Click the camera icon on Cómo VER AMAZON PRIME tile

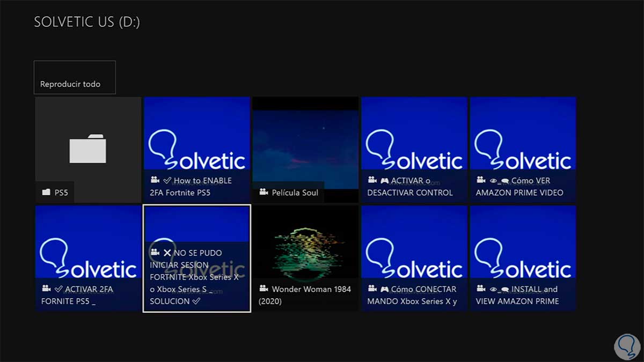point(480,180)
